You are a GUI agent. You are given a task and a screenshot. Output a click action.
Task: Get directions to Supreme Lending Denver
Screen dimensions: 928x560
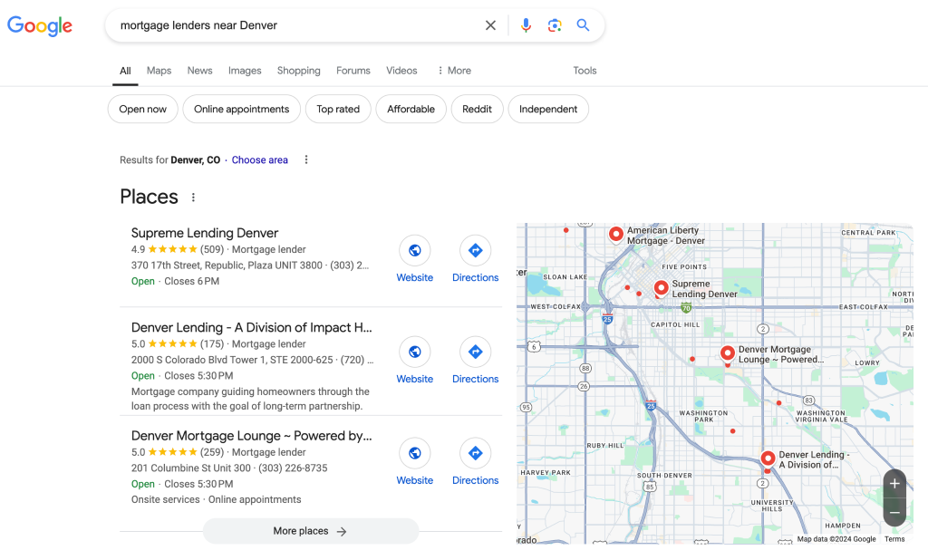click(x=475, y=251)
